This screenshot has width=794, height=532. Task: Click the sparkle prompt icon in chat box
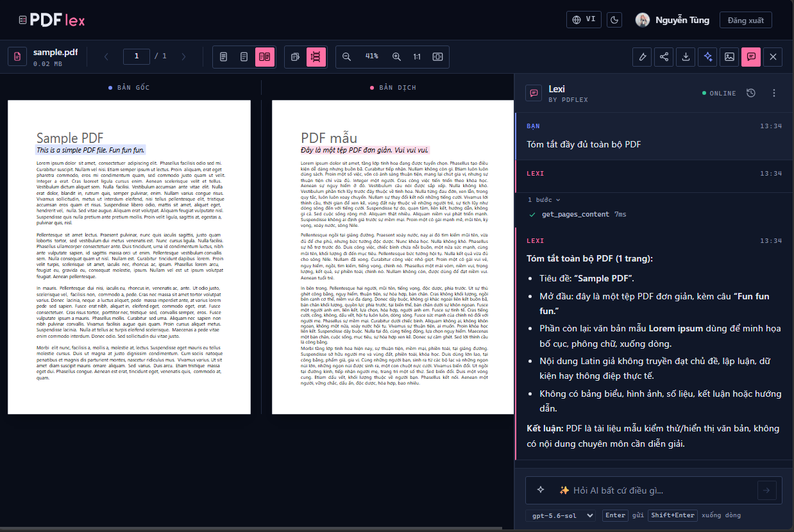(x=541, y=490)
